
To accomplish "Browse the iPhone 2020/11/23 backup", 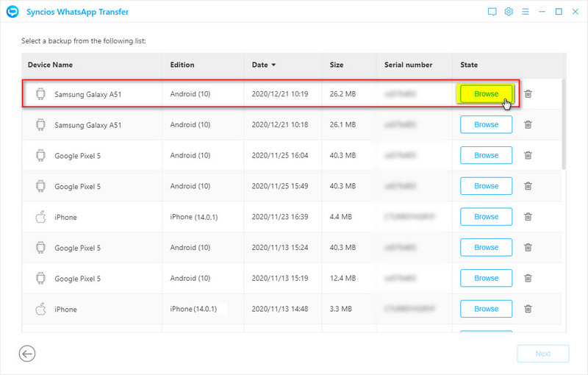I will [486, 217].
